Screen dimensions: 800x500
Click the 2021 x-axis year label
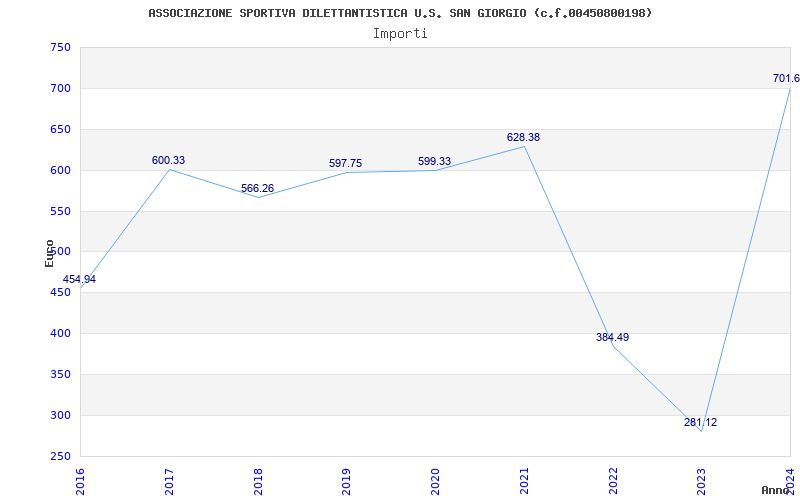tap(524, 481)
